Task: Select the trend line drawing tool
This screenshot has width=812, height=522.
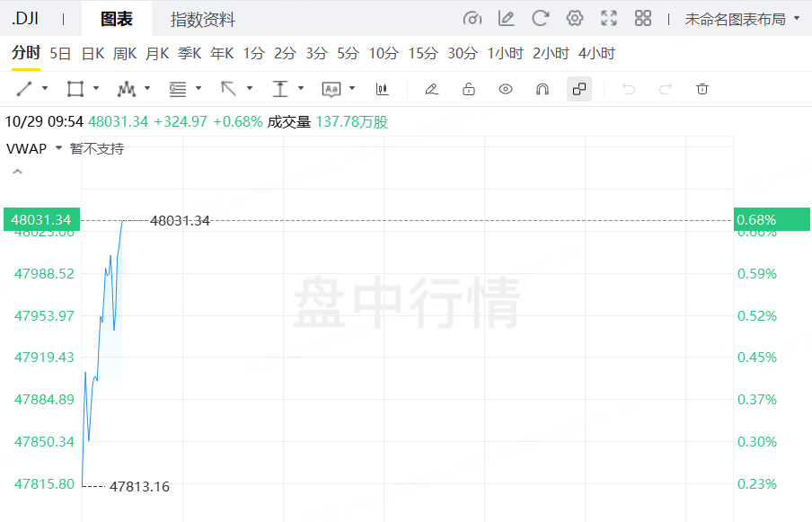Action: tap(25, 89)
